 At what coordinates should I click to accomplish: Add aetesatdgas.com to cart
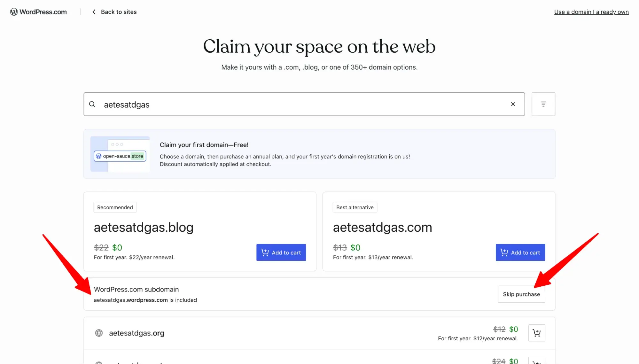[520, 252]
